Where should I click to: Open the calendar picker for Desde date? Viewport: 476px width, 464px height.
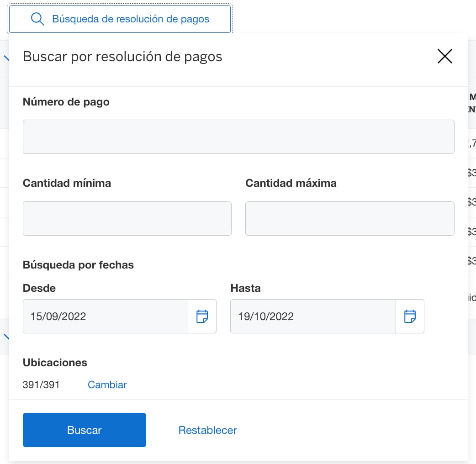(x=202, y=316)
